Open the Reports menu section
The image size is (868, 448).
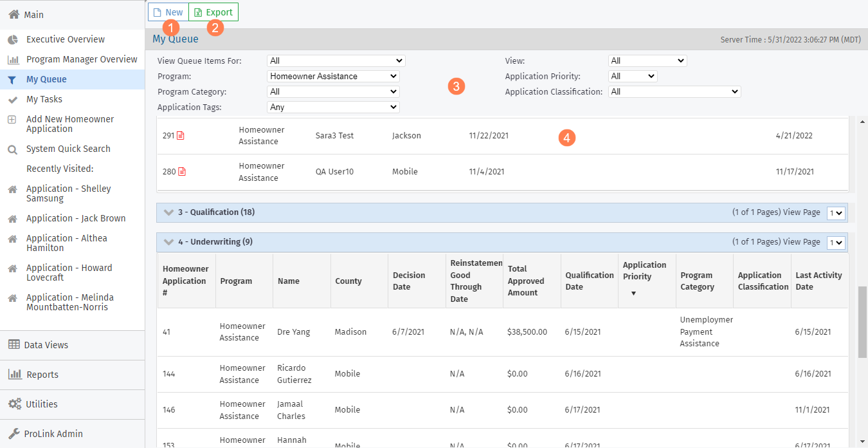coord(42,375)
